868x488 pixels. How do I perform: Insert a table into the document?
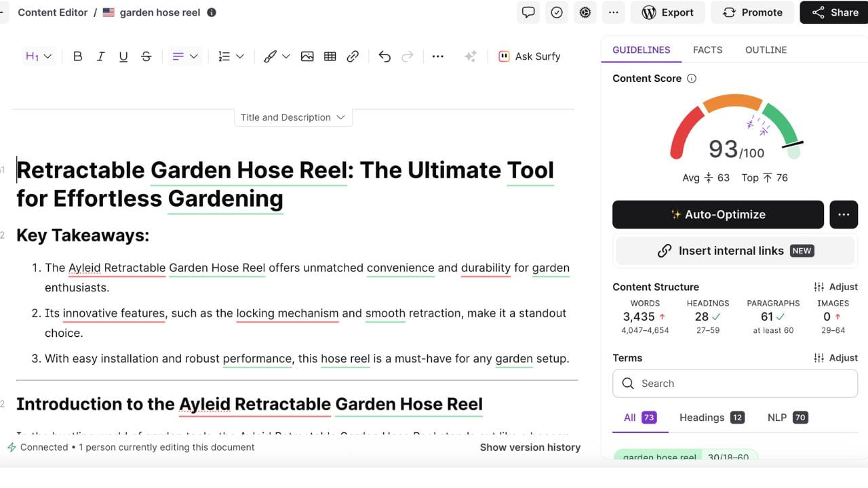[330, 56]
